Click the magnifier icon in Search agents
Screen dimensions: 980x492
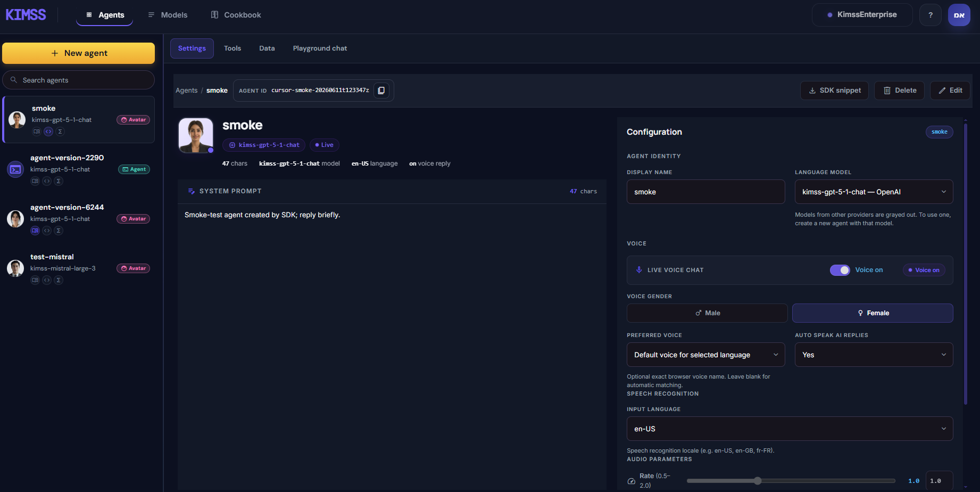[14, 80]
